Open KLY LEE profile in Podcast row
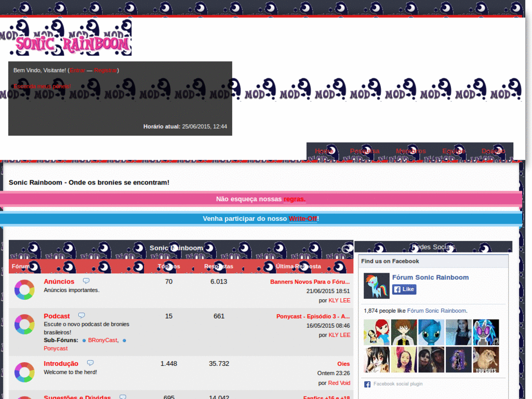 tap(339, 335)
